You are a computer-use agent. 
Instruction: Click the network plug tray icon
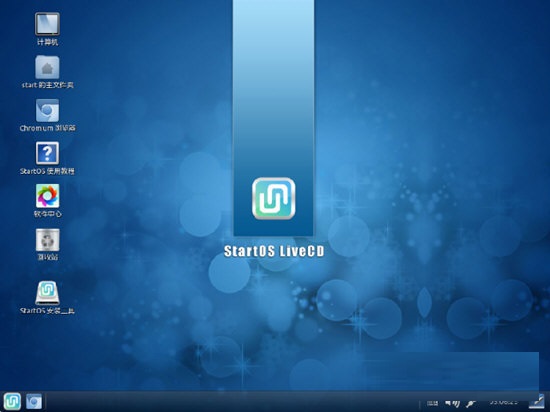(x=471, y=404)
